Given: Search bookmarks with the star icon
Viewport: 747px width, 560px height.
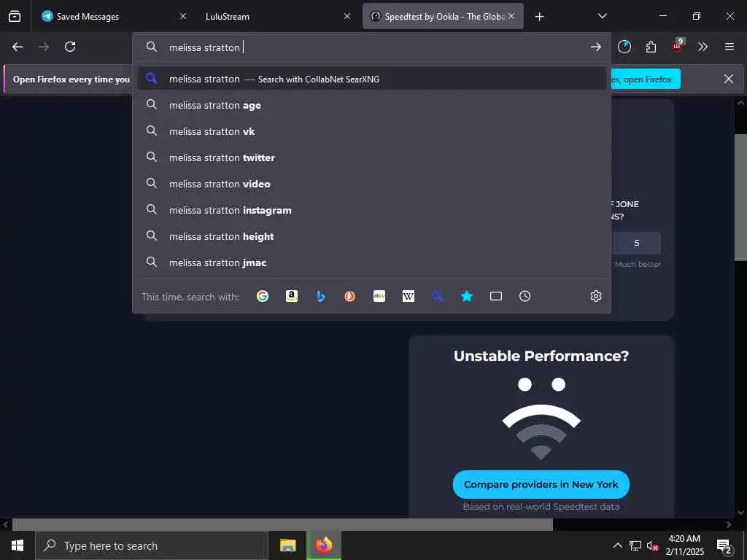Looking at the screenshot, I should [467, 296].
